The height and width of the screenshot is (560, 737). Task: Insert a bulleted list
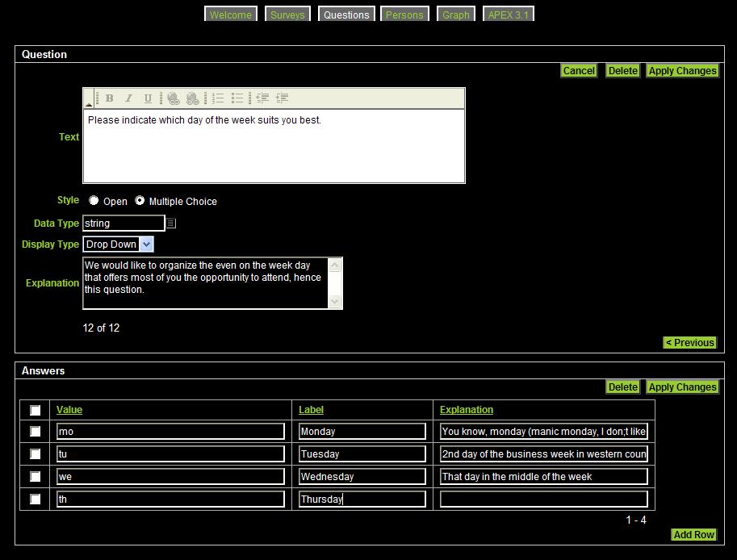(237, 98)
